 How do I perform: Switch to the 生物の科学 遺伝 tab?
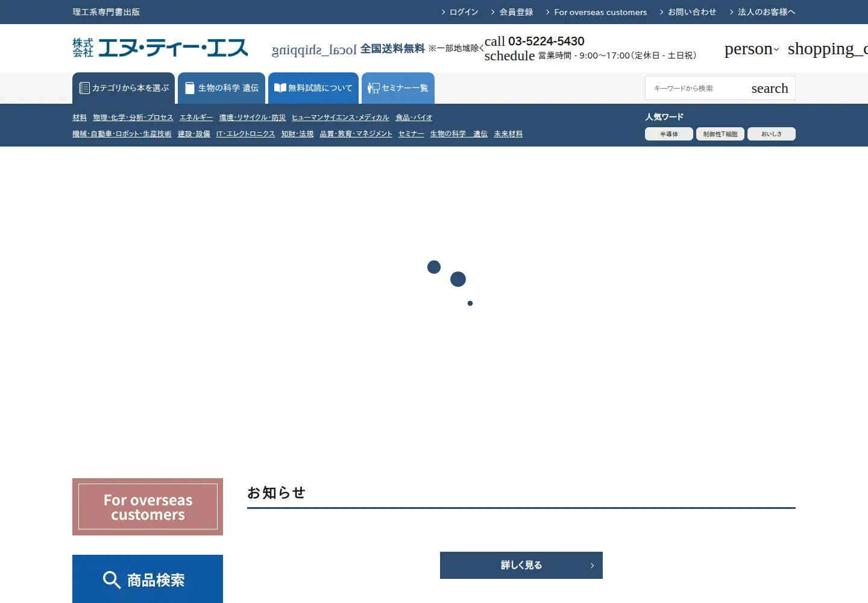point(221,88)
